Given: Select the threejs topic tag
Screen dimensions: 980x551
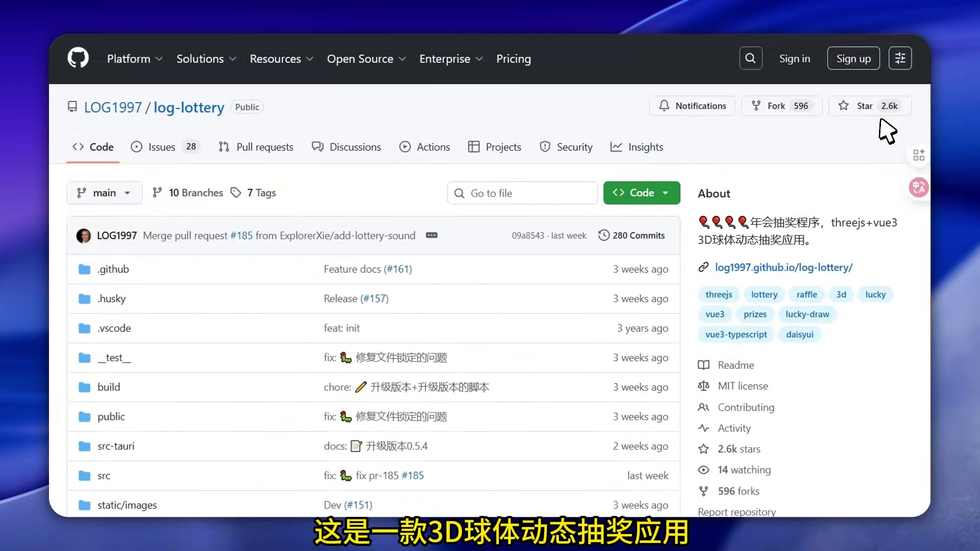Looking at the screenshot, I should (718, 294).
